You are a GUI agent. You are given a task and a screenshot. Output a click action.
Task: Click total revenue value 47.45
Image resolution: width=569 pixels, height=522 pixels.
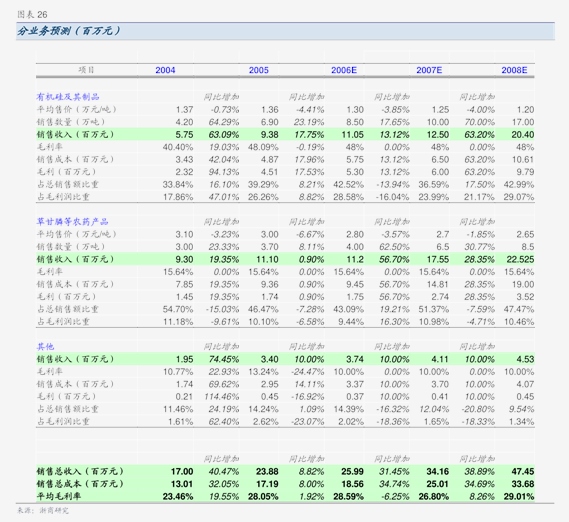pos(523,472)
